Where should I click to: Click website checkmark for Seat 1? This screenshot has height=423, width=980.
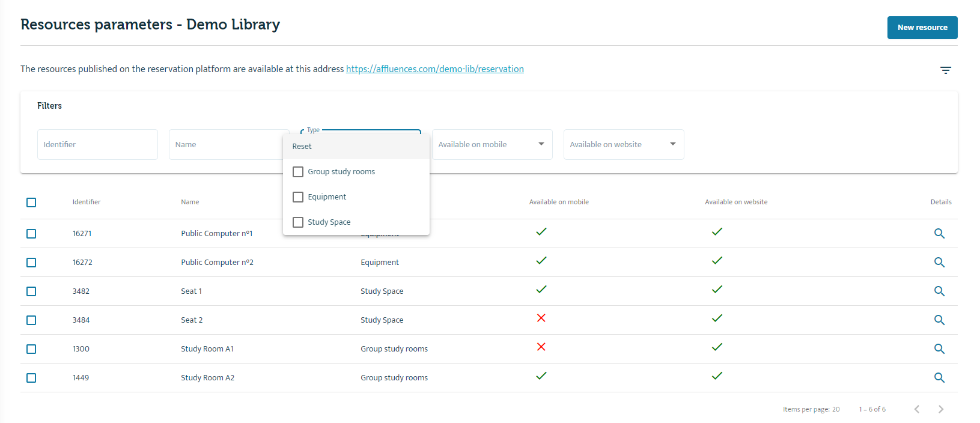pyautogui.click(x=717, y=289)
